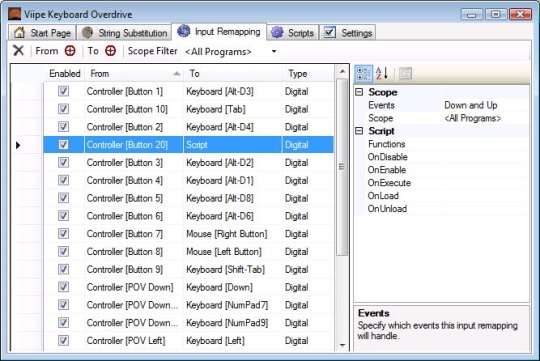Viewport: 540px width, 361px height.
Task: Click the To target capture icon
Action: coord(110,51)
